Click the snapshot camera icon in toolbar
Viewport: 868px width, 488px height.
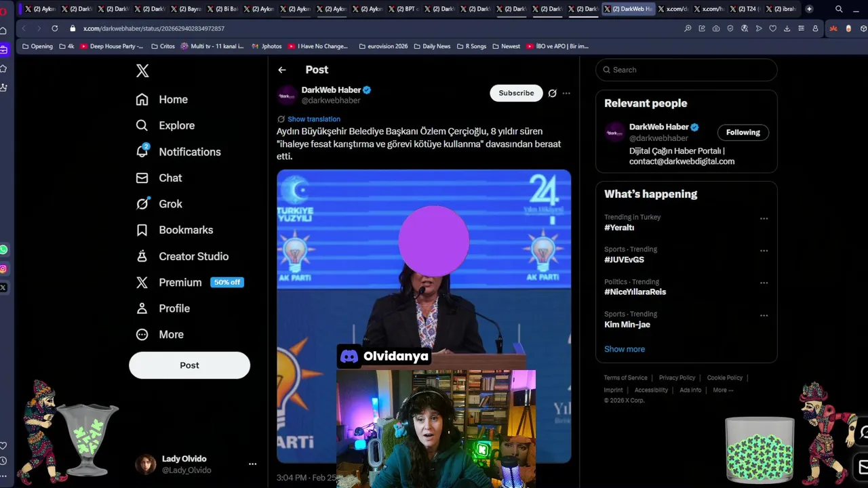(716, 28)
